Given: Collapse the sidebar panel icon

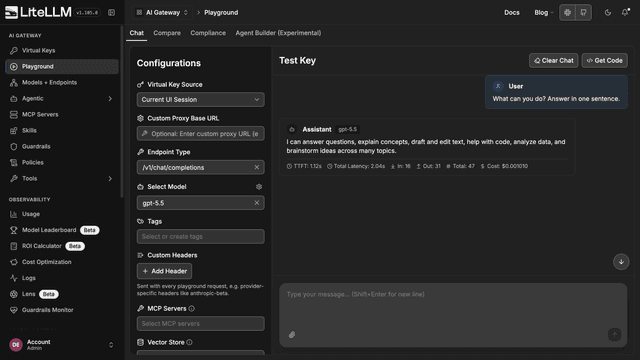Looking at the screenshot, I should (x=111, y=13).
